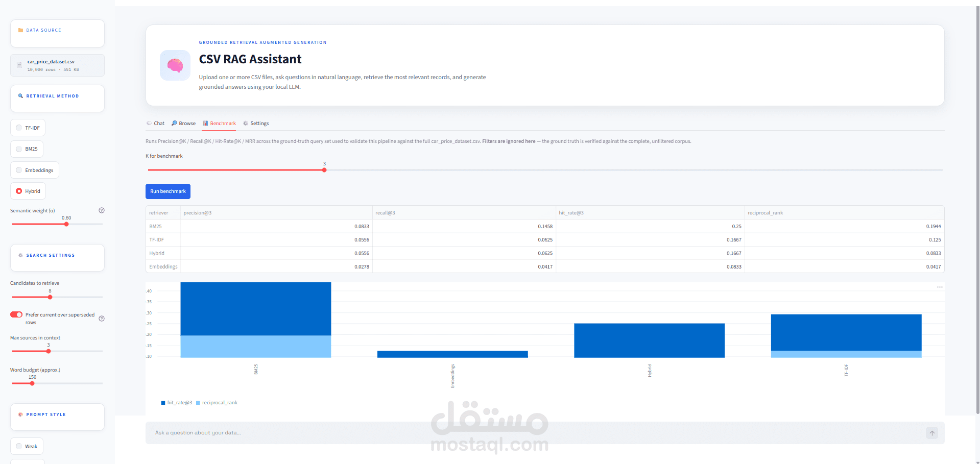Click the precision@3 column header

276,213
